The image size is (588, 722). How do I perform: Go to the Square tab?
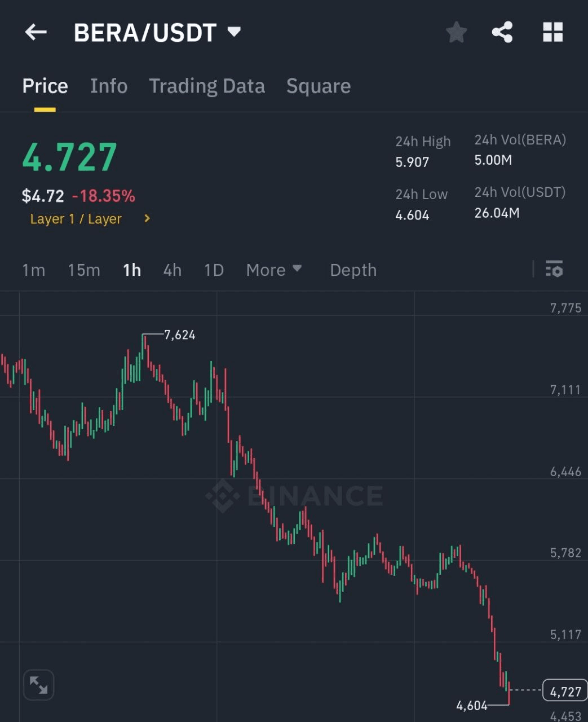click(x=319, y=86)
